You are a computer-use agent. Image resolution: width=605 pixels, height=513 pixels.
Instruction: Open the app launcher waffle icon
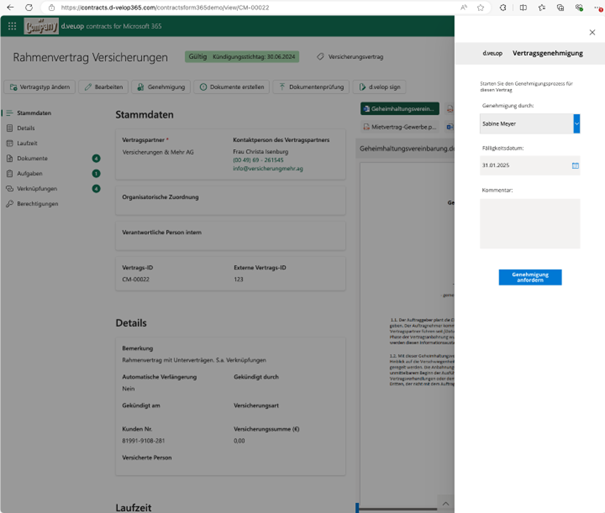[x=12, y=26]
